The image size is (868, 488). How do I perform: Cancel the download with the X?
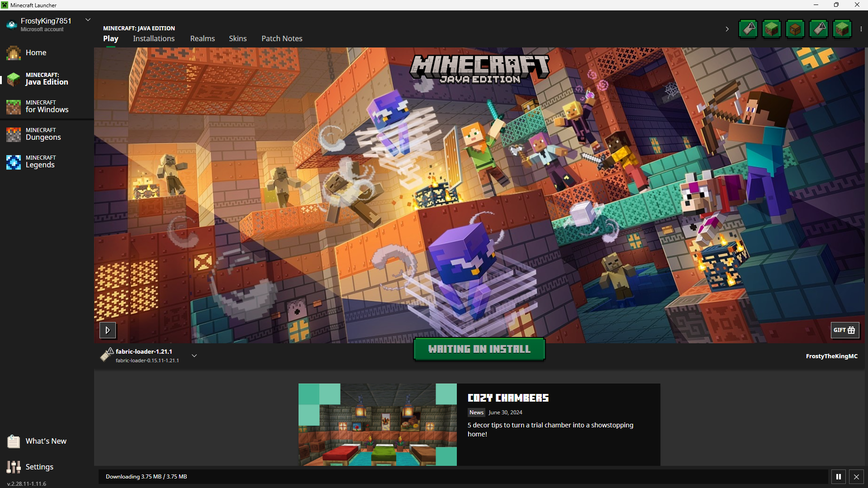(856, 477)
